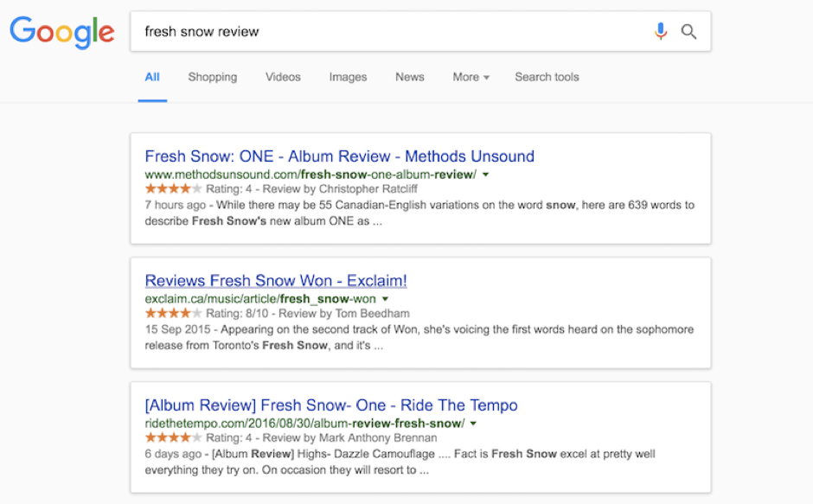Switch to the Shopping tab
The height and width of the screenshot is (504, 813).
point(213,77)
